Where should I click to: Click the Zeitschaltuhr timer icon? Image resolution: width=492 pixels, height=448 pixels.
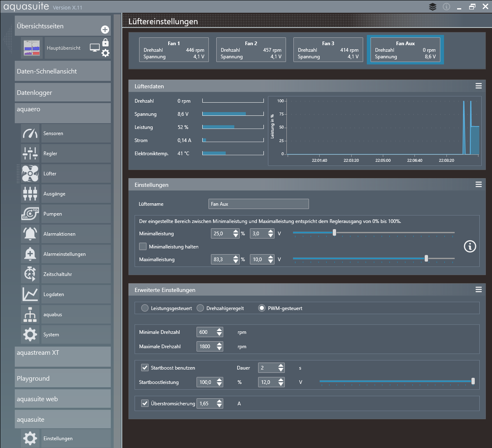(30, 274)
